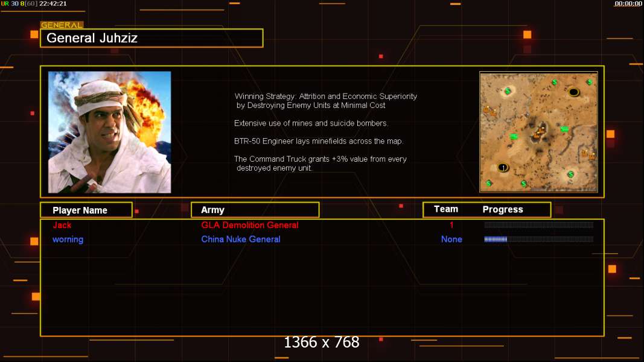Click the 'Extensive use of mines' line

[311, 123]
